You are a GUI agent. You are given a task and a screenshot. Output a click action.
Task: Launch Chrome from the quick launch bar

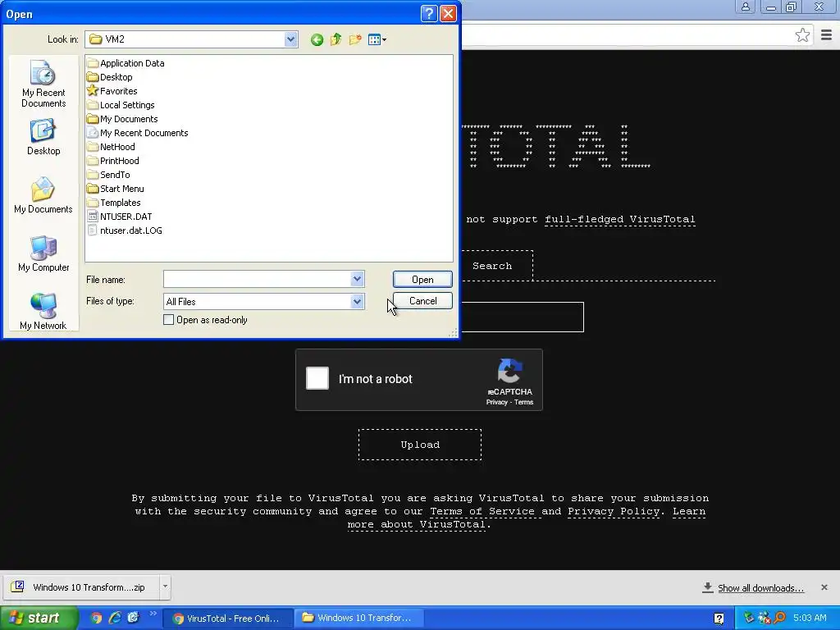(x=96, y=618)
